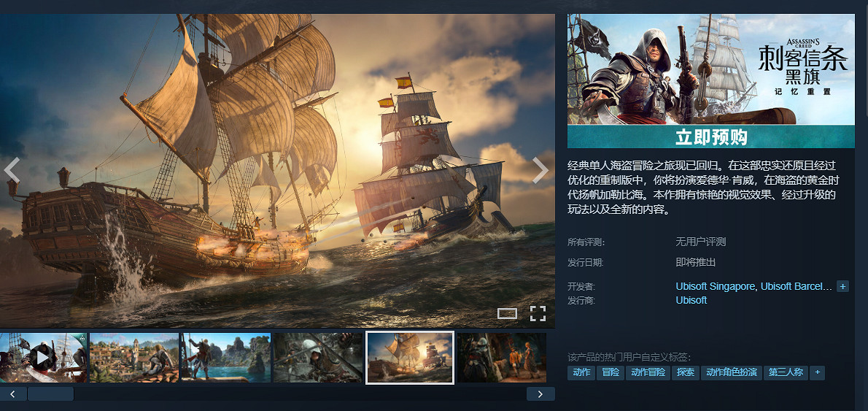Viewport: 868px width, 411px height.
Task: Click the 所有评测 label
Action: [586, 242]
